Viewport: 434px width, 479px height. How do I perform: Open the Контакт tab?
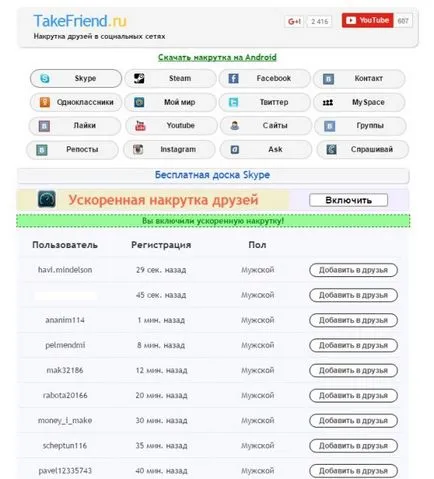359,79
